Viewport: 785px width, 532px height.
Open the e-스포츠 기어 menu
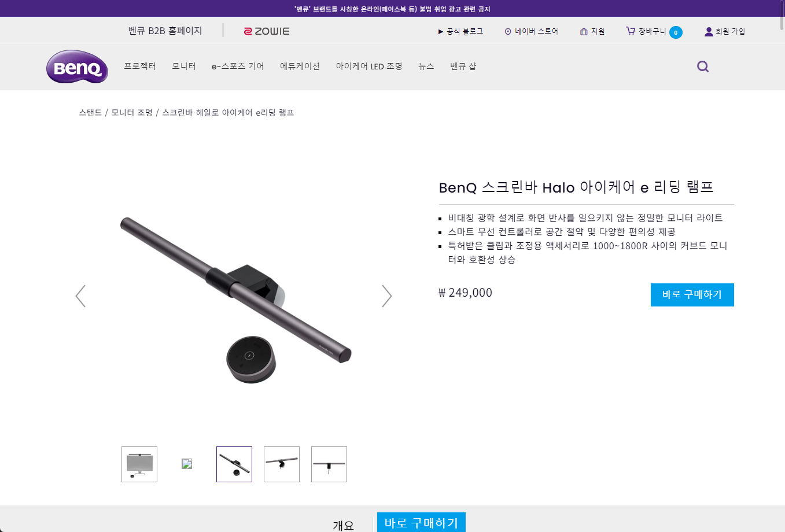point(238,66)
